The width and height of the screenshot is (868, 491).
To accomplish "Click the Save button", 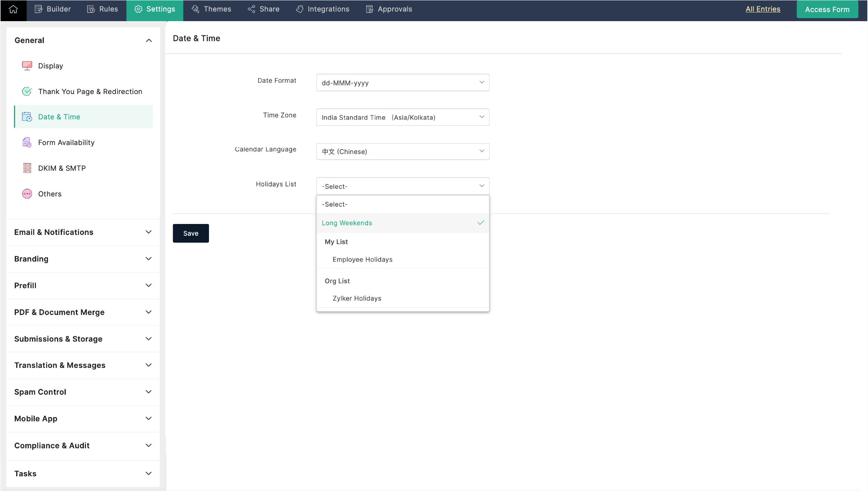I will (x=191, y=233).
